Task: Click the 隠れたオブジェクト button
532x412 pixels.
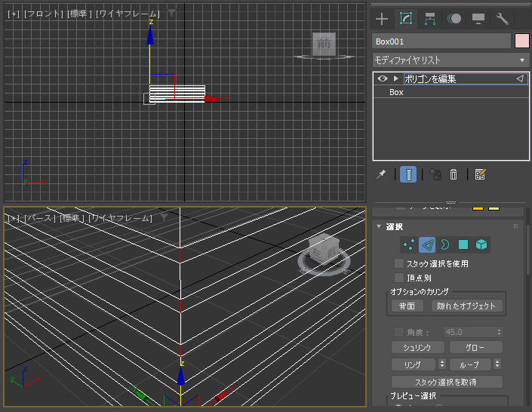Action: [466, 306]
